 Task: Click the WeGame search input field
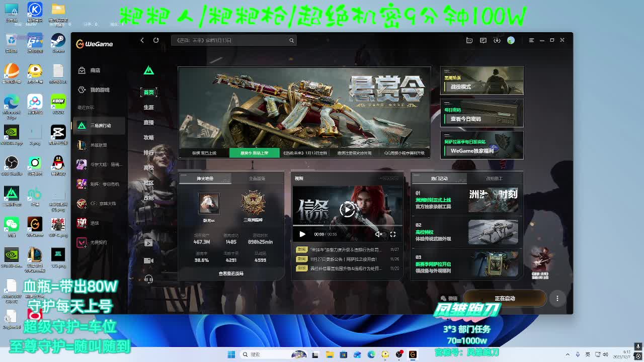pos(229,40)
